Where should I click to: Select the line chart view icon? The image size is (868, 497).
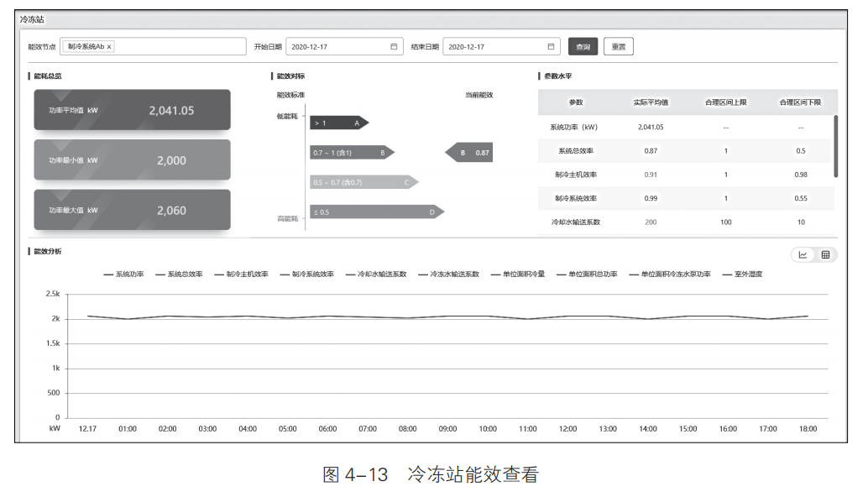803,254
